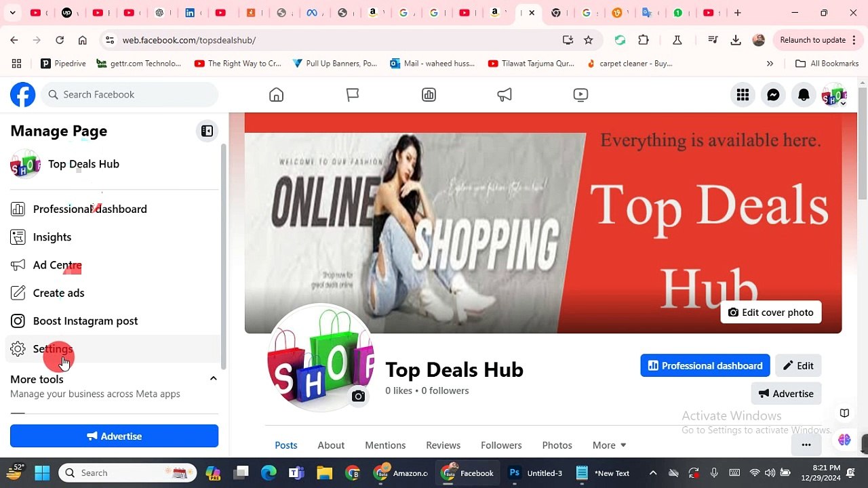The height and width of the screenshot is (488, 868).
Task: Switch to the Reviews tab
Action: (x=443, y=445)
